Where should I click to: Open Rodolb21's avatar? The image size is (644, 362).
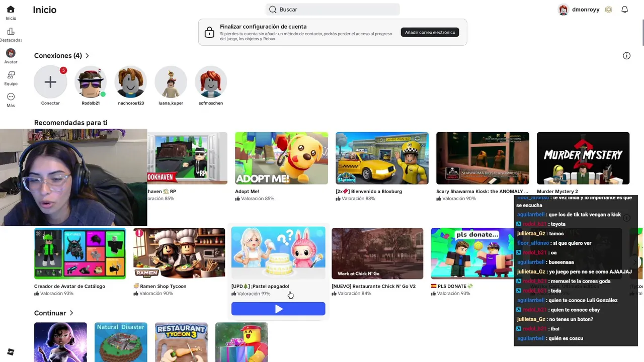pos(91,81)
